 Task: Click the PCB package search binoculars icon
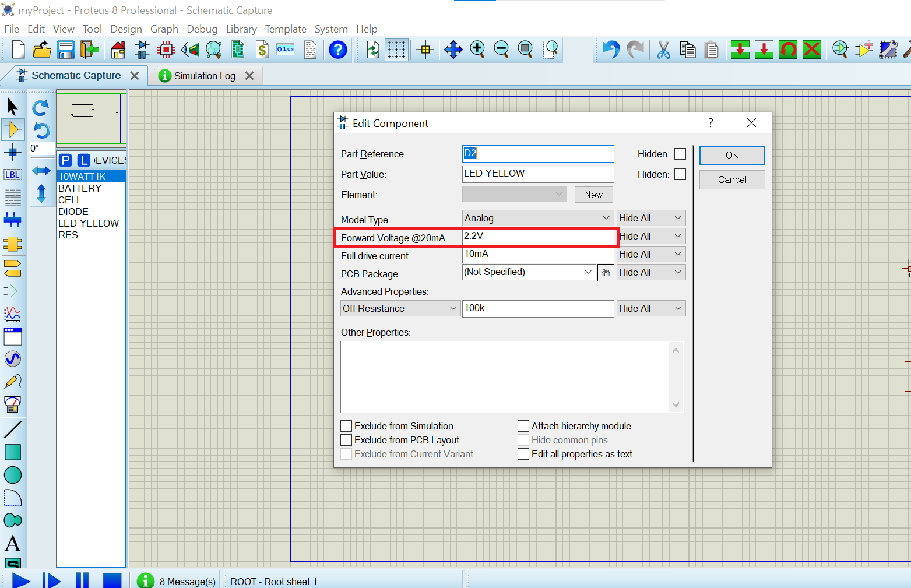[606, 272]
